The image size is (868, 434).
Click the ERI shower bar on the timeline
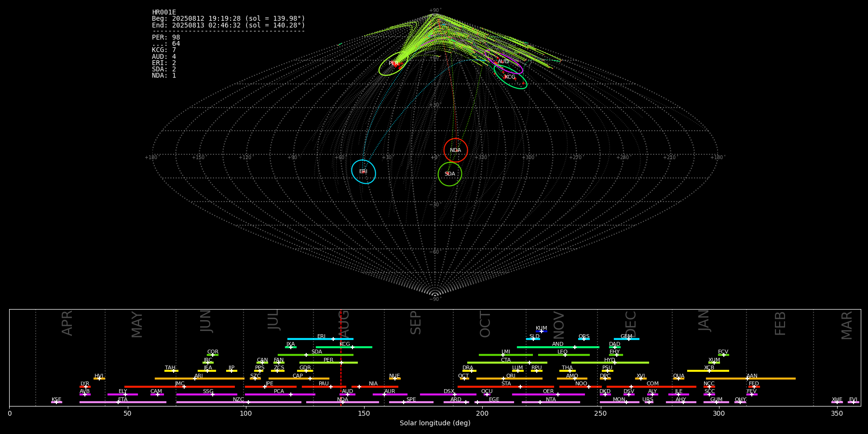point(320,339)
